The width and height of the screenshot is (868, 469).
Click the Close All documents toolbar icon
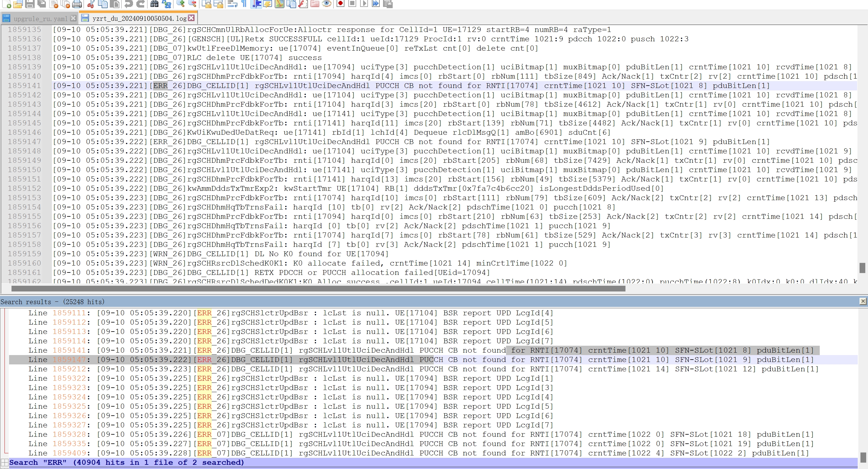tap(65, 4)
